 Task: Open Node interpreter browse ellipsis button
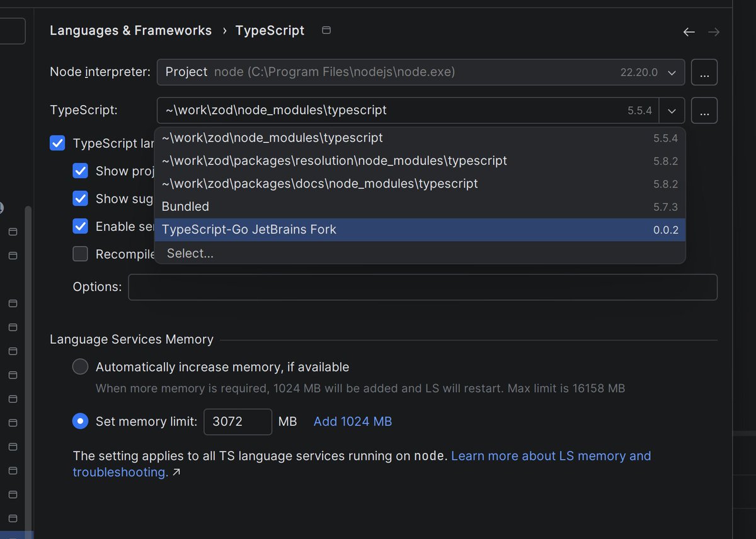(x=704, y=72)
